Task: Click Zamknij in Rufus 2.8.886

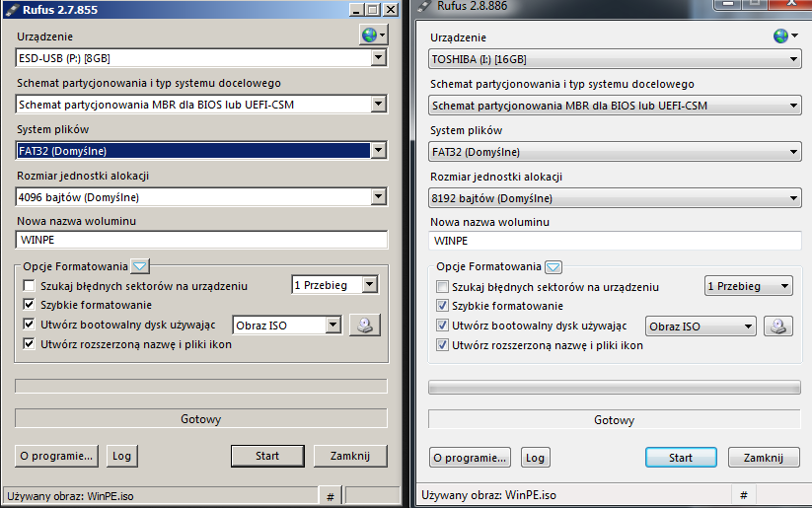Action: [764, 458]
